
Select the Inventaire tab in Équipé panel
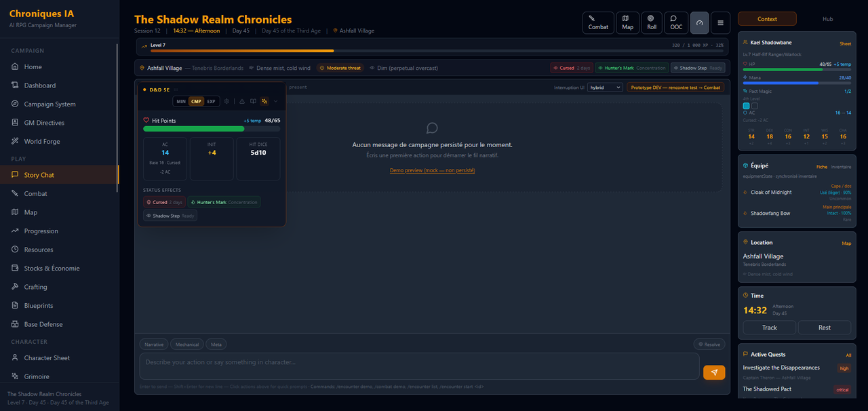click(x=841, y=167)
